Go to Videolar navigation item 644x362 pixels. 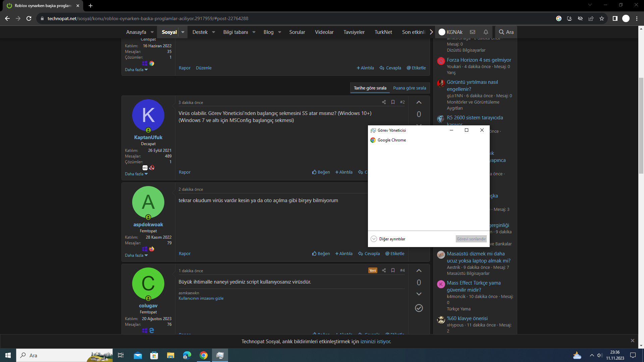coord(324,32)
